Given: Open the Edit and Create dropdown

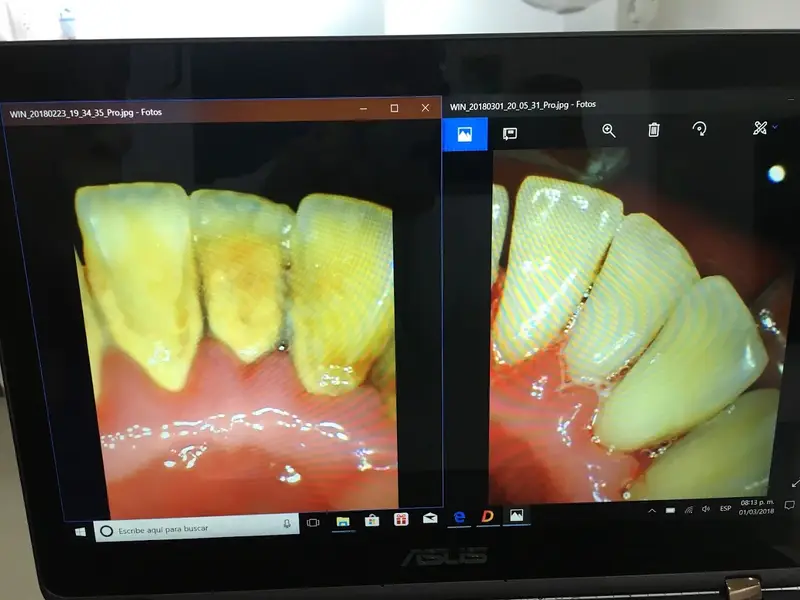Looking at the screenshot, I should [764, 128].
